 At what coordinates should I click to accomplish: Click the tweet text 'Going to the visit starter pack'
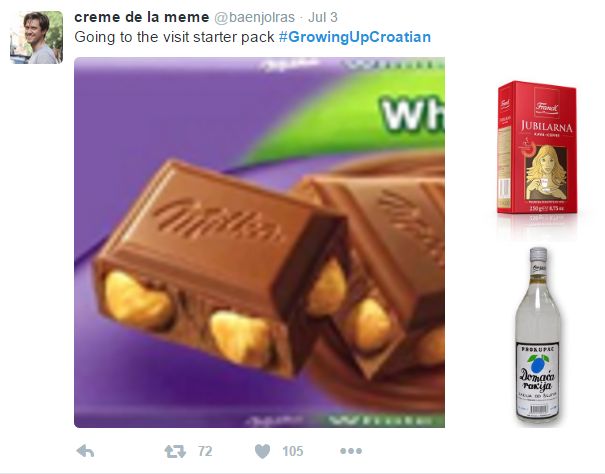coord(174,37)
